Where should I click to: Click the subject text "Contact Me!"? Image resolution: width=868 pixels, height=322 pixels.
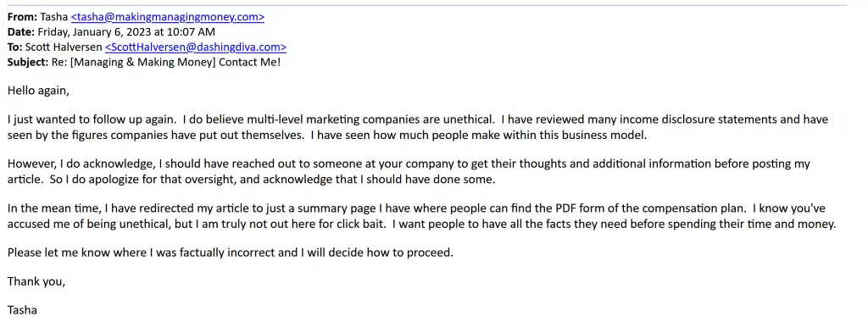pyautogui.click(x=250, y=62)
